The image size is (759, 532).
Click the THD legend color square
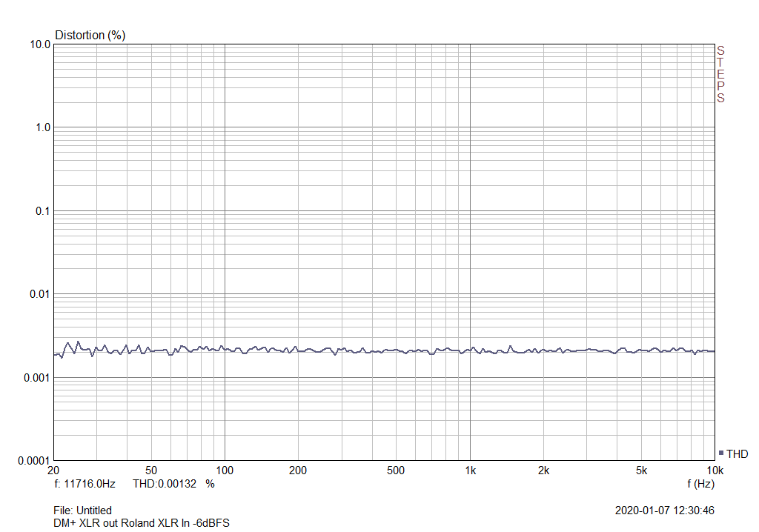click(721, 453)
